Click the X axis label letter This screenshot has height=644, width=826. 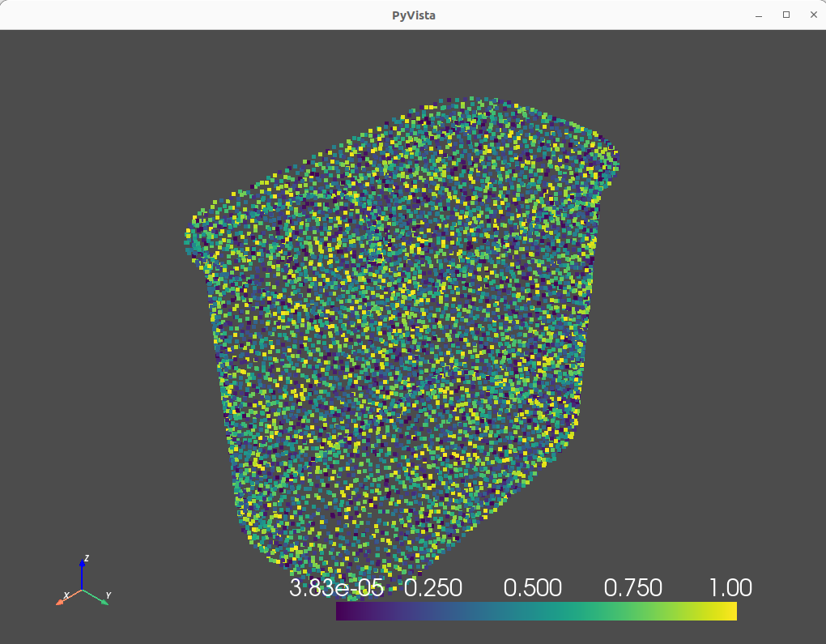(x=66, y=595)
